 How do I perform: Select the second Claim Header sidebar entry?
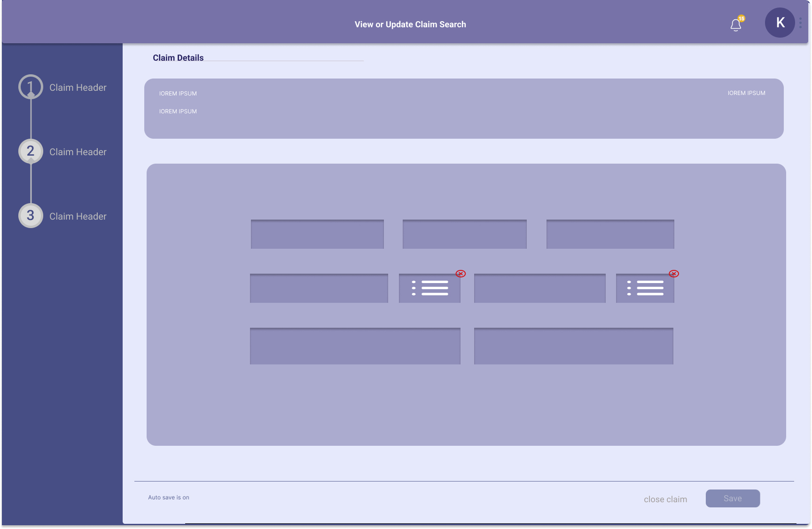coord(78,151)
